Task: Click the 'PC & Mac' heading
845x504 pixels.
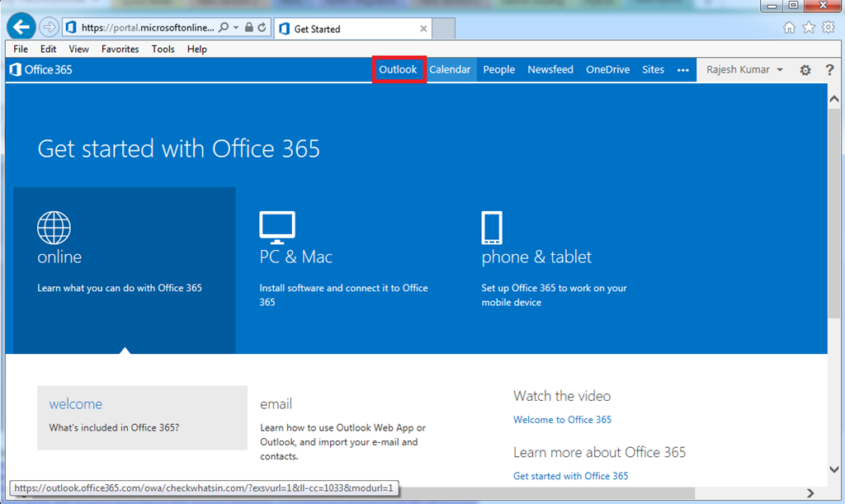Action: pos(296,257)
